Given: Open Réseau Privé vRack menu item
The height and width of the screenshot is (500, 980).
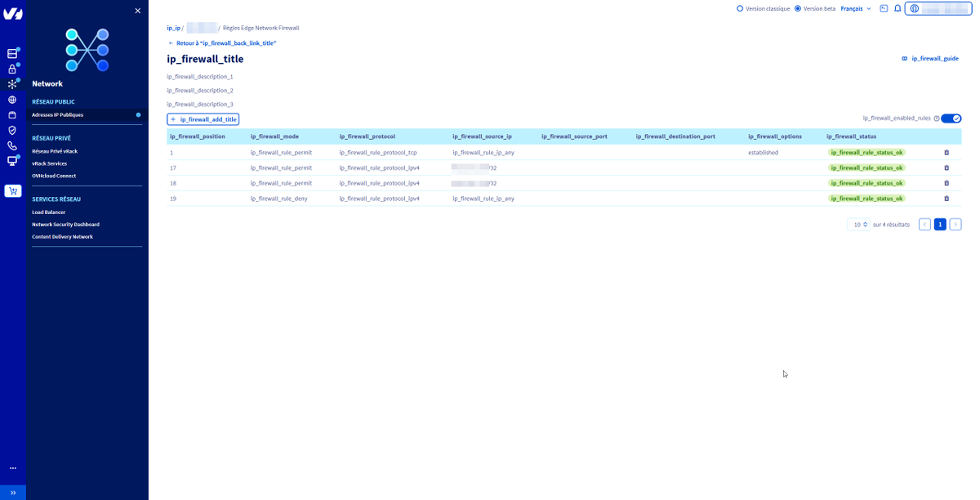Looking at the screenshot, I should [x=55, y=151].
